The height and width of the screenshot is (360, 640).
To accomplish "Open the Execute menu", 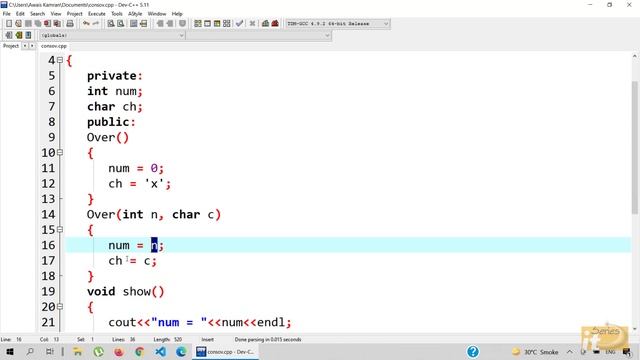I will [97, 14].
